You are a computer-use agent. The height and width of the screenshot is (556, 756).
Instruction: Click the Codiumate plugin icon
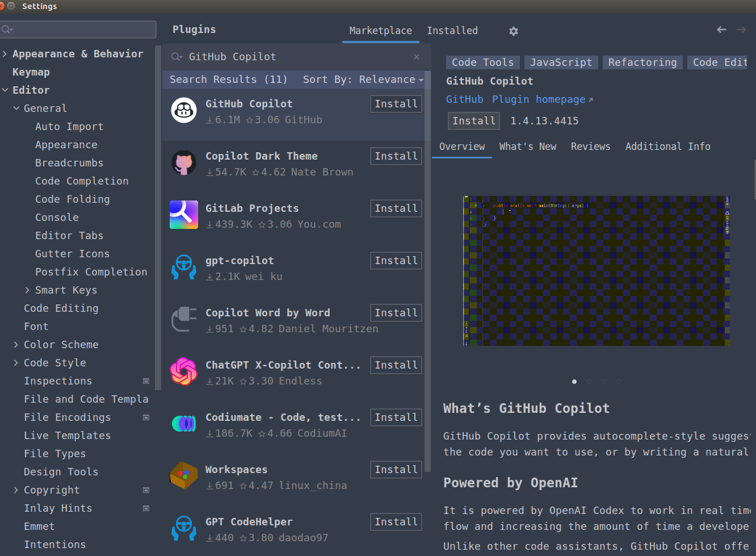click(184, 424)
